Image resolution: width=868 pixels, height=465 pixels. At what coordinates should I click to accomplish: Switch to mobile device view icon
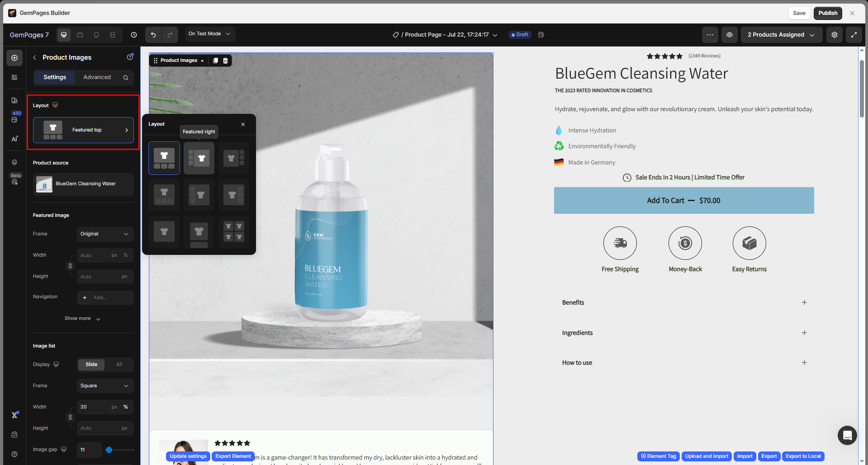pyautogui.click(x=96, y=35)
